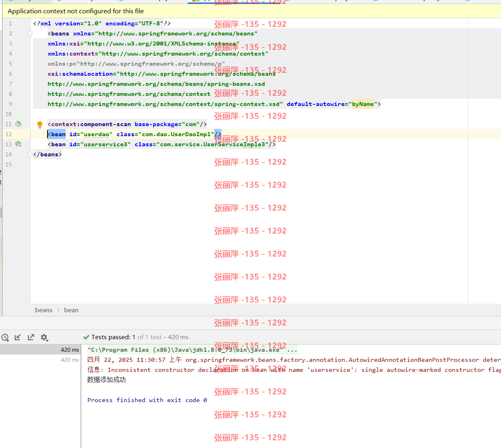This screenshot has width=501, height=448.
Task: Click the java.exe command line in console
Action: tap(192, 350)
